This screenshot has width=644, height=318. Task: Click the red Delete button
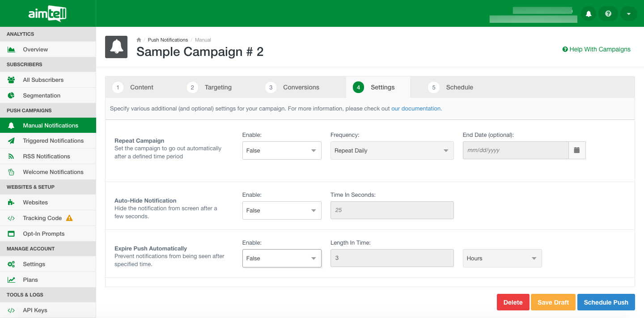pyautogui.click(x=513, y=302)
